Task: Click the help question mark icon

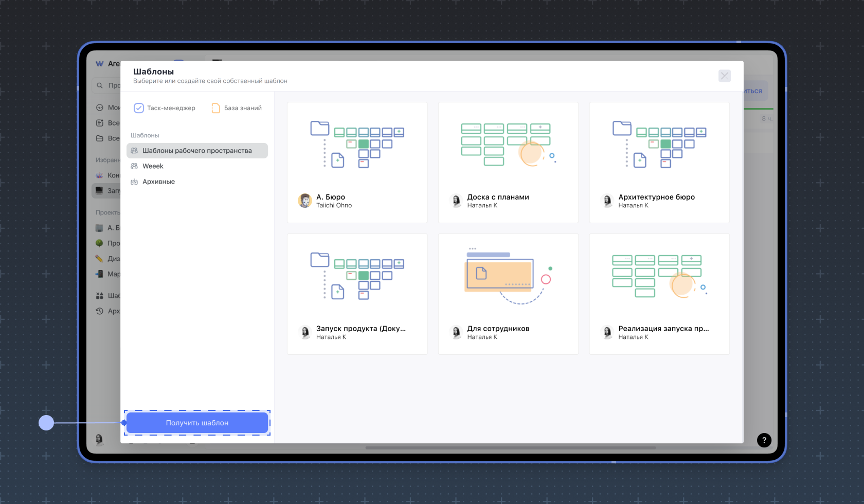Action: pos(764,440)
